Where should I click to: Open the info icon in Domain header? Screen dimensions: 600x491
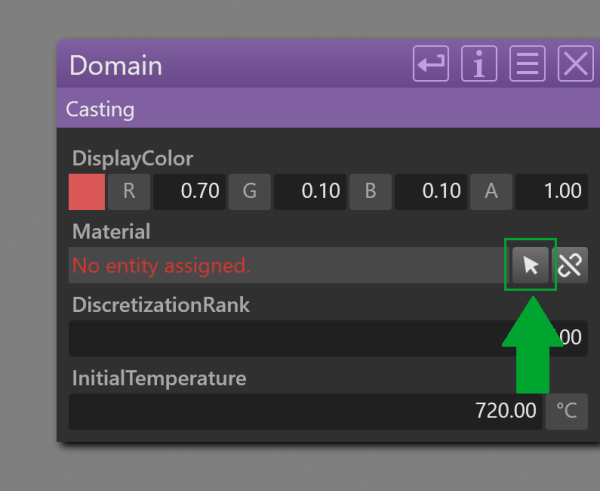[479, 64]
